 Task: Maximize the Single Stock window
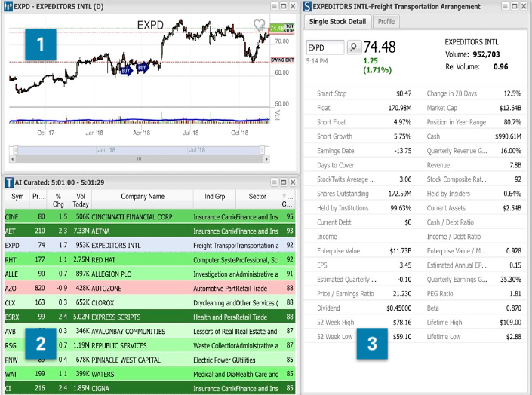515,6
